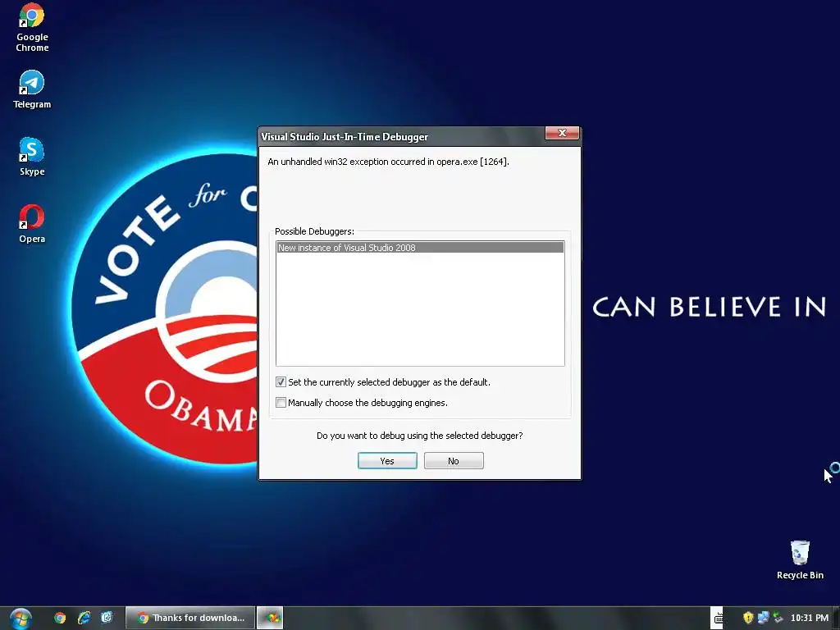Screen dimensions: 840x630
Task: Open Google Chrome desktop shortcut
Action: coord(32,28)
